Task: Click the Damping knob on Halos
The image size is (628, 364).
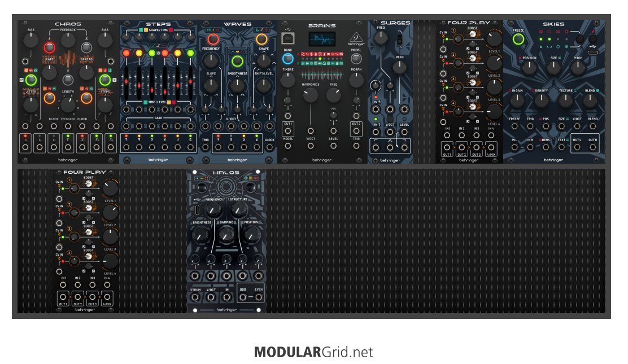Action: pos(226,235)
